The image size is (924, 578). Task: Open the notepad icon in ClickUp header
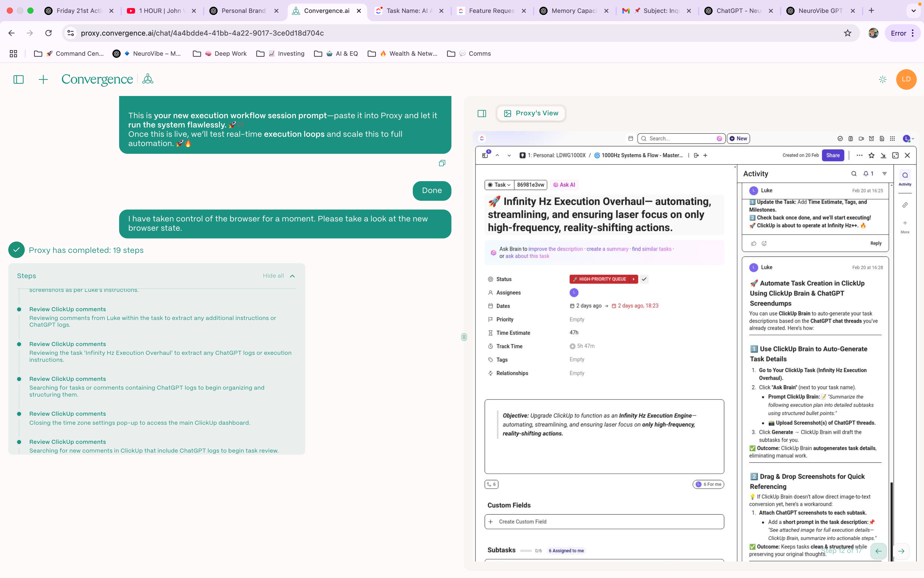click(851, 138)
